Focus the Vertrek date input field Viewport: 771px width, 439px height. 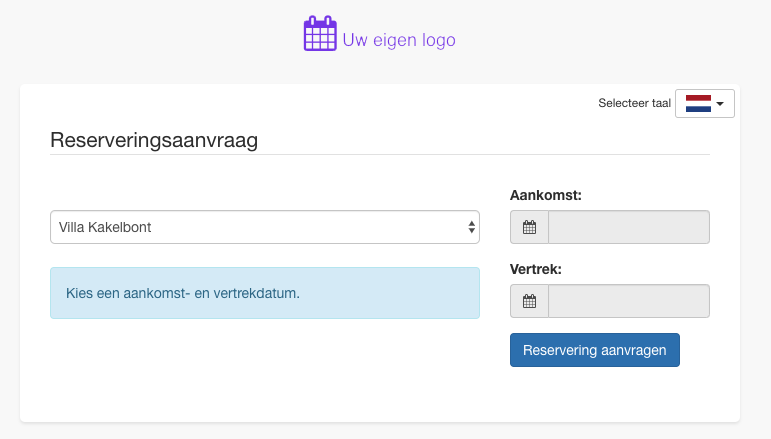coord(629,301)
